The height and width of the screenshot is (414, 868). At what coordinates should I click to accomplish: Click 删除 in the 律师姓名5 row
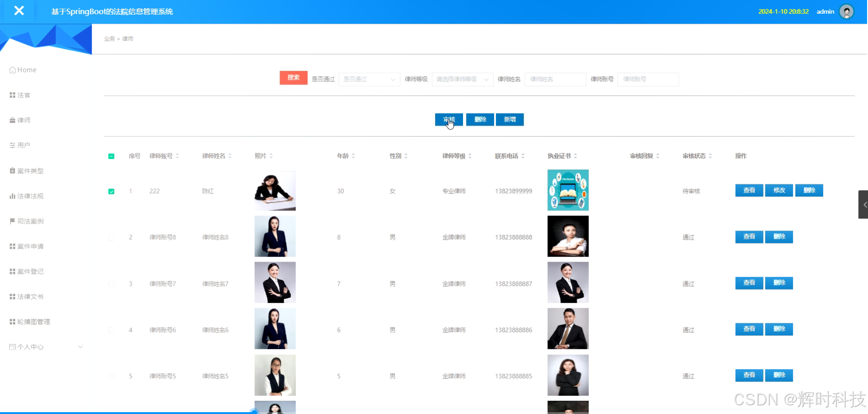(779, 375)
